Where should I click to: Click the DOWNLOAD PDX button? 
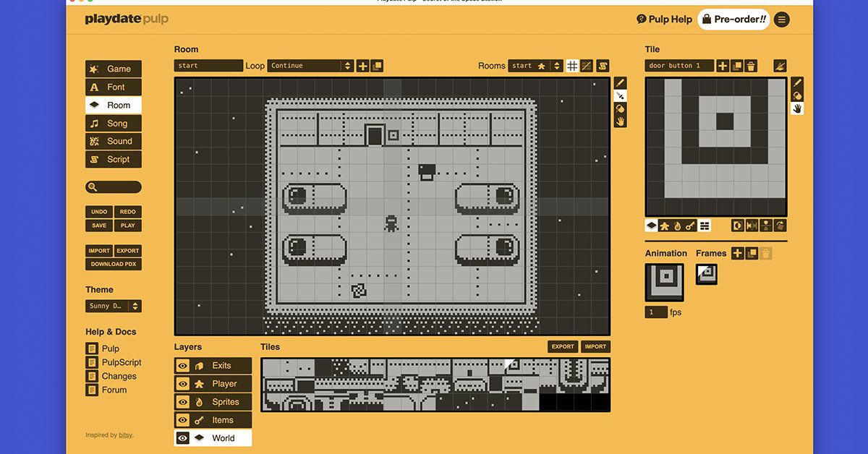[x=114, y=265]
